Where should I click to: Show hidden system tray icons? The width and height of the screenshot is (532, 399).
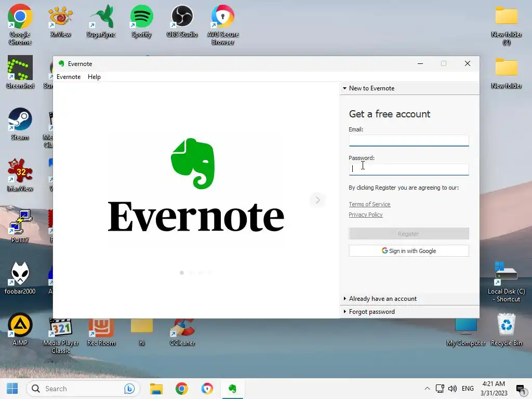coord(427,389)
